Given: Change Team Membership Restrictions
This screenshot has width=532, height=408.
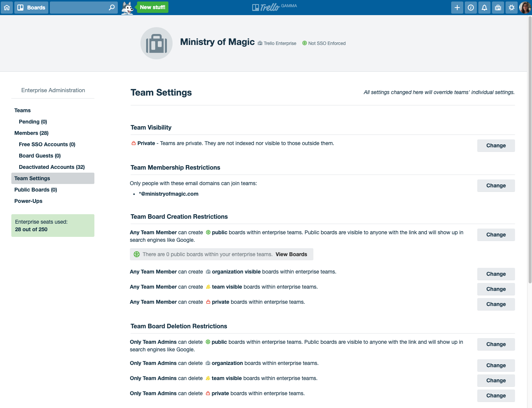Looking at the screenshot, I should (x=496, y=185).
